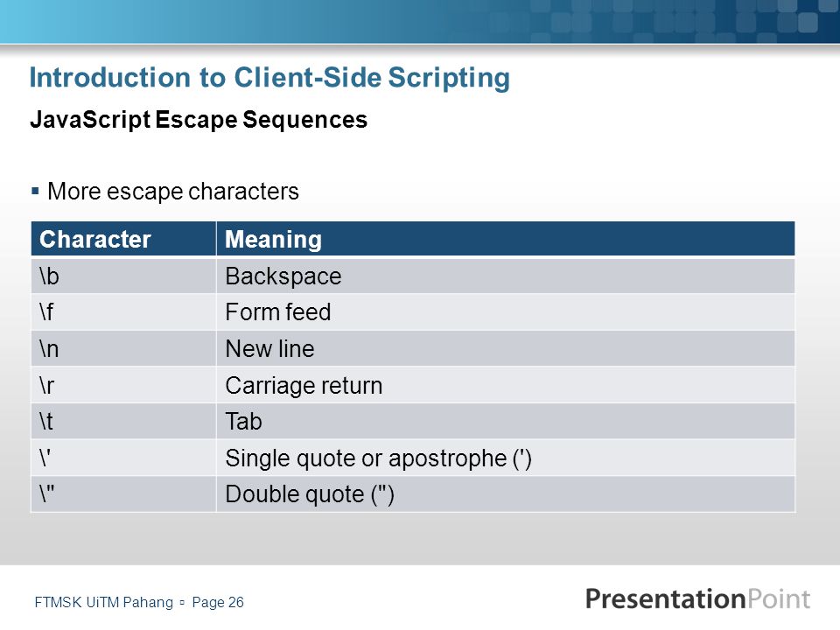Select the JavaScript Escape Sequences subtitle

tap(199, 120)
